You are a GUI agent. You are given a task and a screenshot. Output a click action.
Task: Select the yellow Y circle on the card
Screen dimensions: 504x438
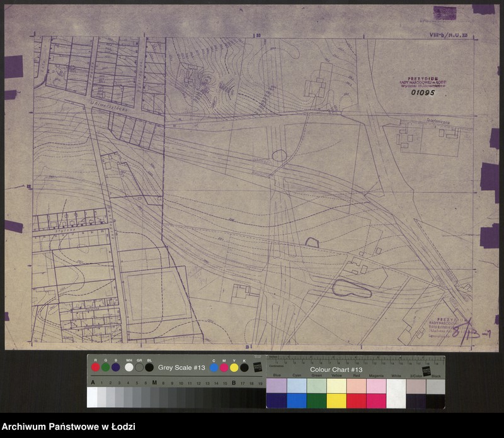[234, 368]
